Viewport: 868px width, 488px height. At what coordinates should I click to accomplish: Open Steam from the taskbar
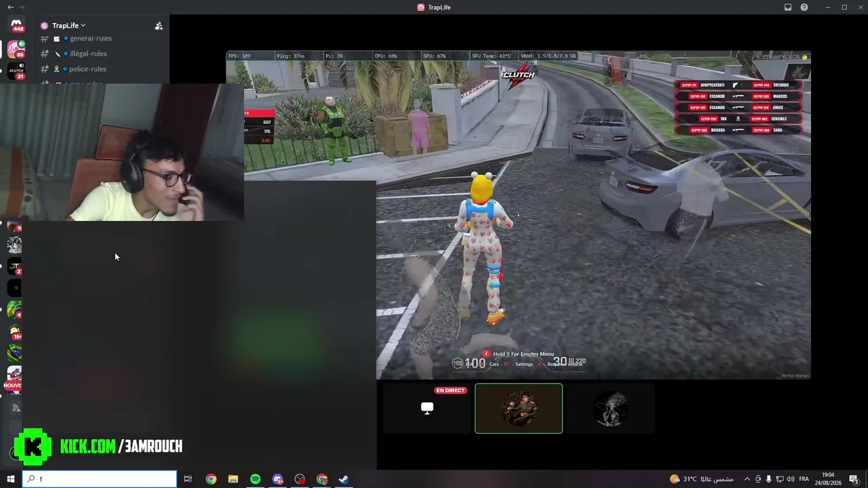click(x=344, y=479)
